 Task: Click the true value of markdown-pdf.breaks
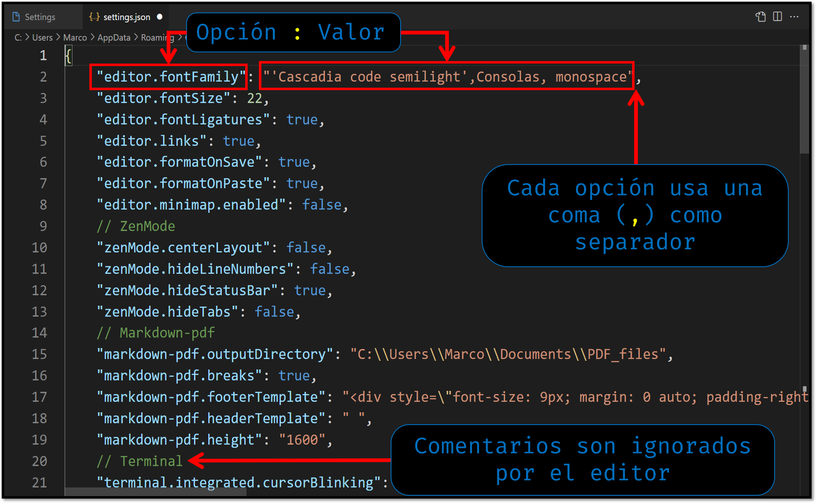(294, 376)
